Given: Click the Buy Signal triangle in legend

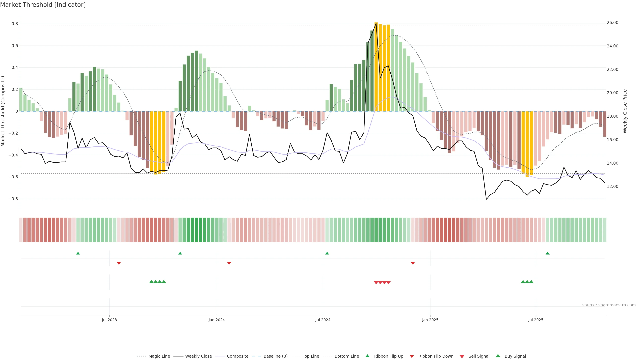Looking at the screenshot, I should [498, 356].
